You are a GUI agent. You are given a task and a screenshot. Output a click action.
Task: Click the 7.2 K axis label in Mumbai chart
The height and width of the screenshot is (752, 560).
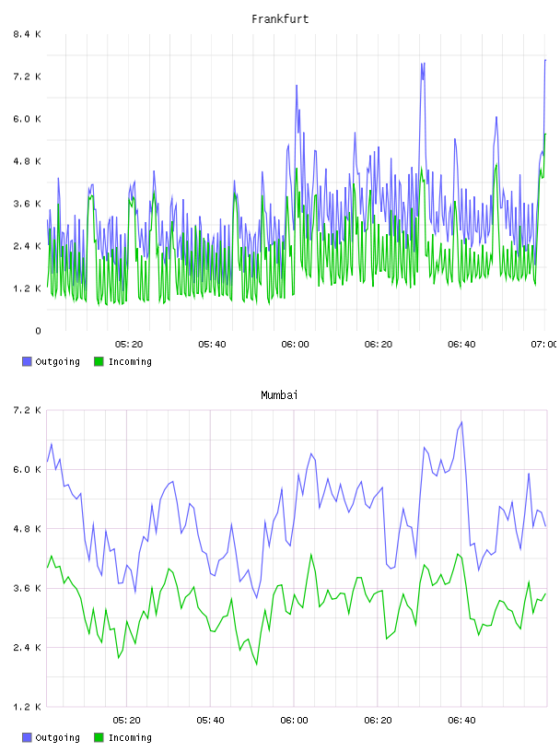[x=27, y=410]
